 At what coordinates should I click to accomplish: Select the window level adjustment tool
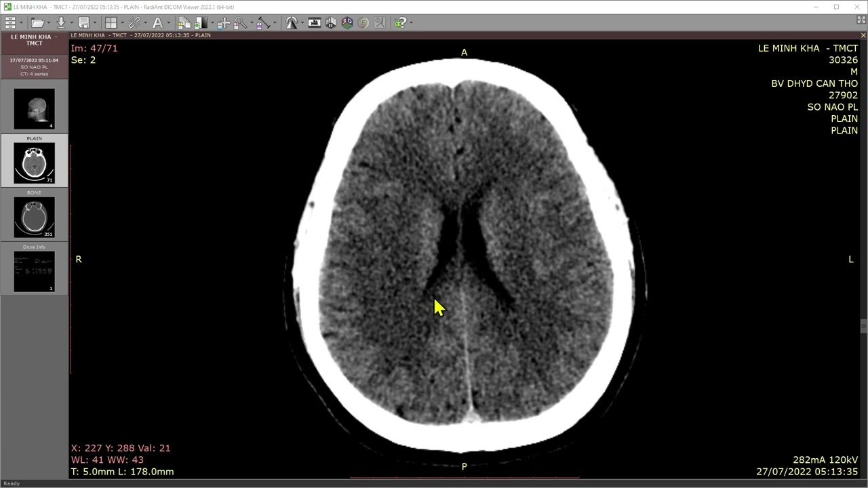point(201,22)
